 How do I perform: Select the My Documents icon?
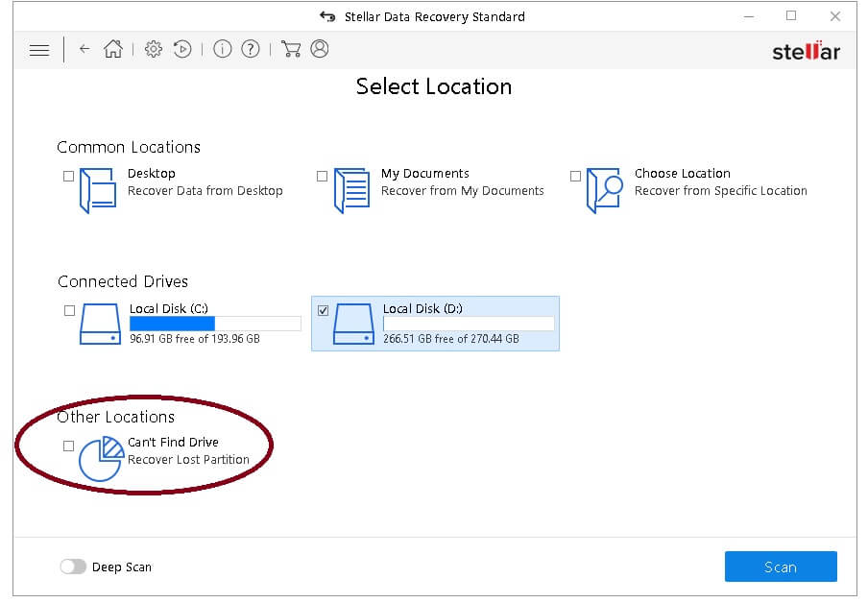(x=351, y=190)
